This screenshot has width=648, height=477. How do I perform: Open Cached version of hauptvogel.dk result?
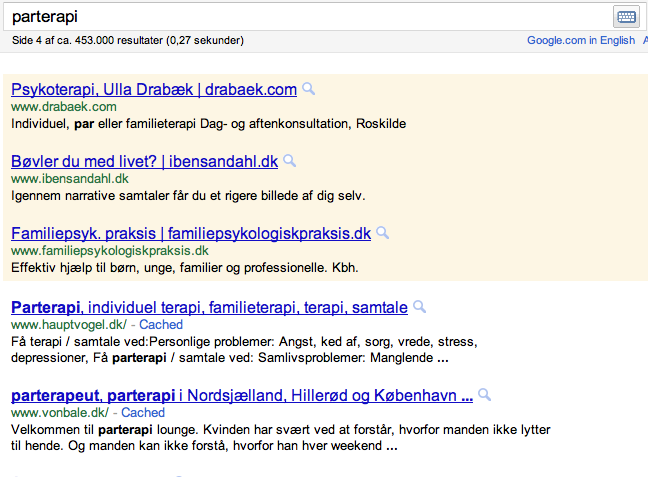point(161,325)
